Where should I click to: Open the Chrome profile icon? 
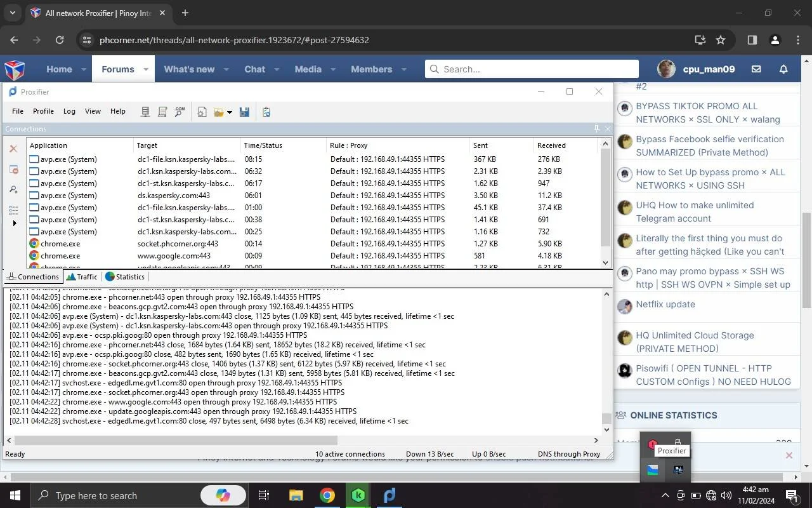[775, 40]
